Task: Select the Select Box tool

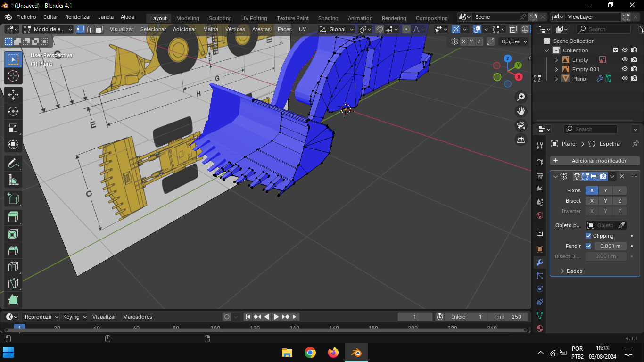Action: tap(13, 59)
